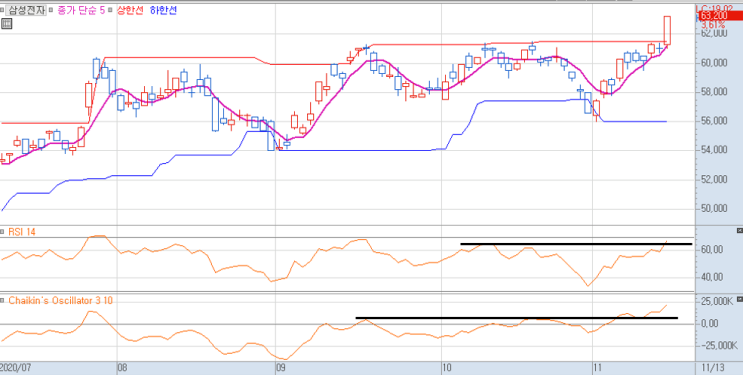Click the 60,000 price axis label

click(x=713, y=63)
